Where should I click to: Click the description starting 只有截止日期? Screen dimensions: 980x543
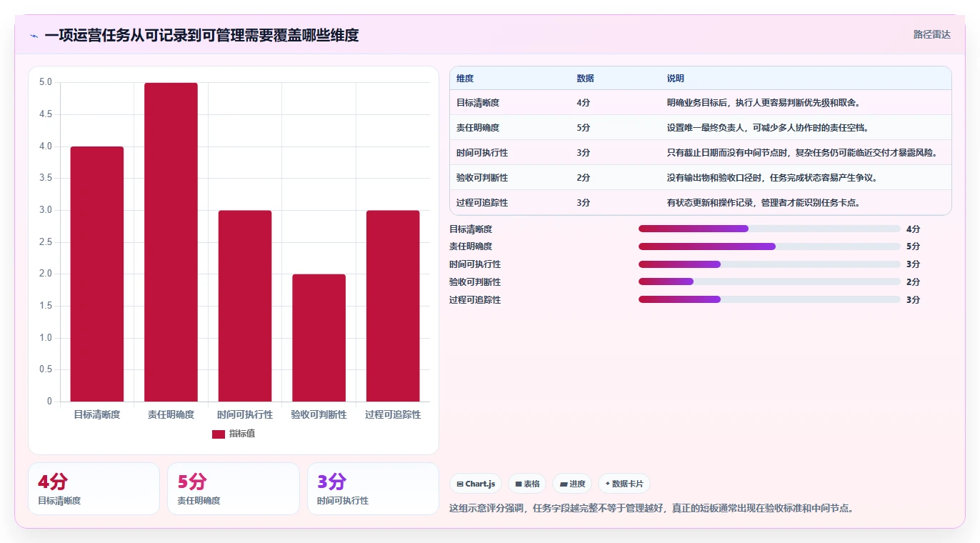pos(802,153)
